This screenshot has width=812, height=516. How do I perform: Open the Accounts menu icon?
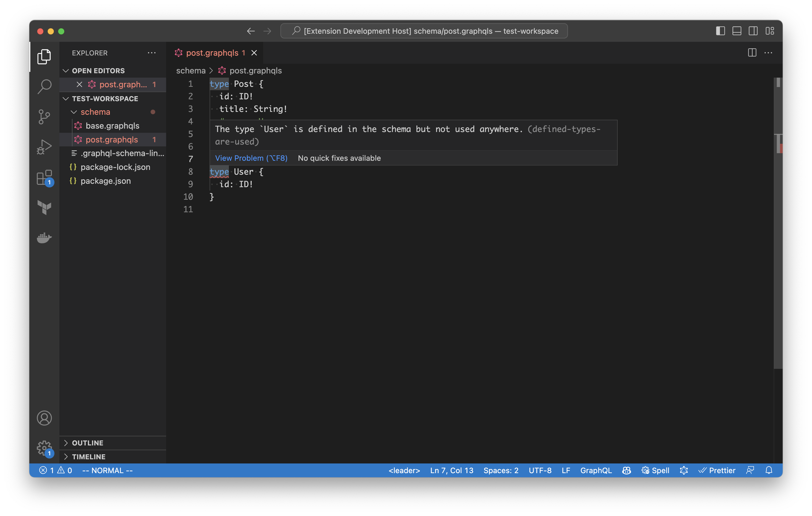[x=44, y=418]
